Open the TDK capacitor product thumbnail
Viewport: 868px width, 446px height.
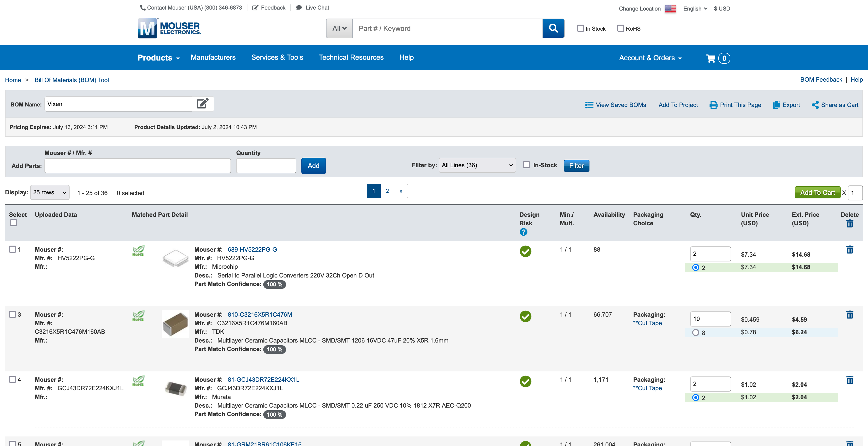tap(175, 324)
